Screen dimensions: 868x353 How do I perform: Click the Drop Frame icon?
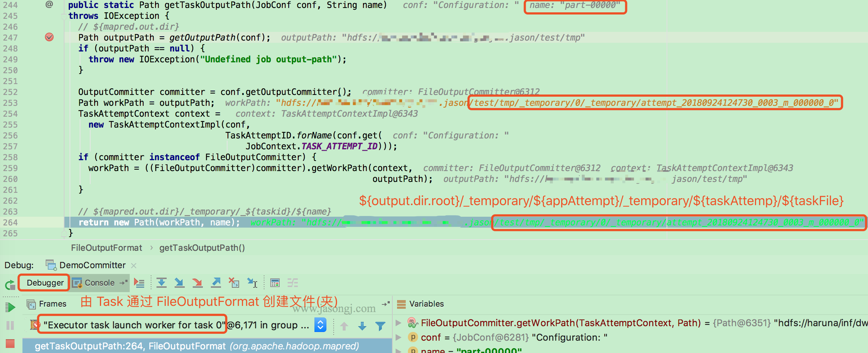(234, 283)
